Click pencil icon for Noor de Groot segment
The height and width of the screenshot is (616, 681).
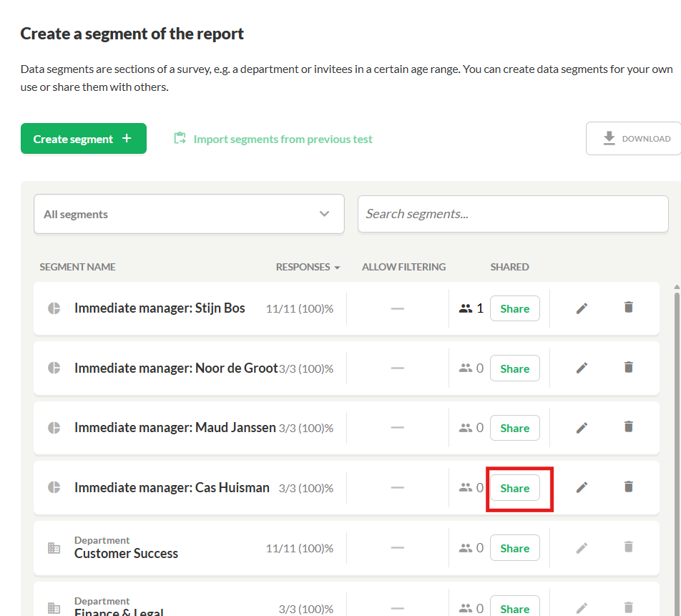(x=582, y=368)
